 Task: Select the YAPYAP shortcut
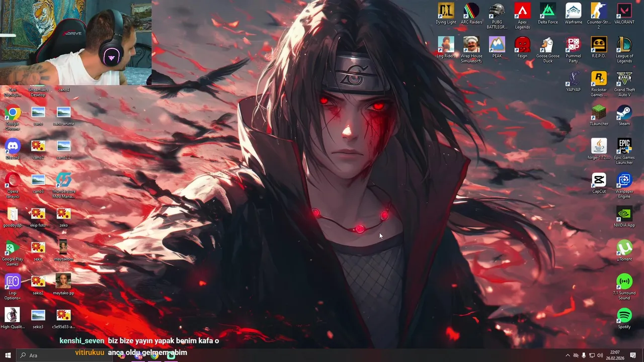point(573,81)
